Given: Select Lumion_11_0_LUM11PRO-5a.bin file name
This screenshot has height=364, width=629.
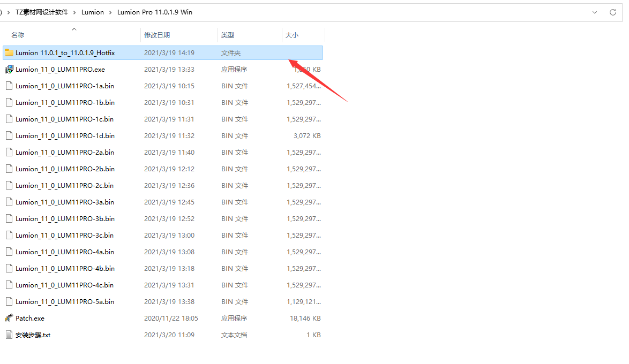Looking at the screenshot, I should tap(65, 301).
